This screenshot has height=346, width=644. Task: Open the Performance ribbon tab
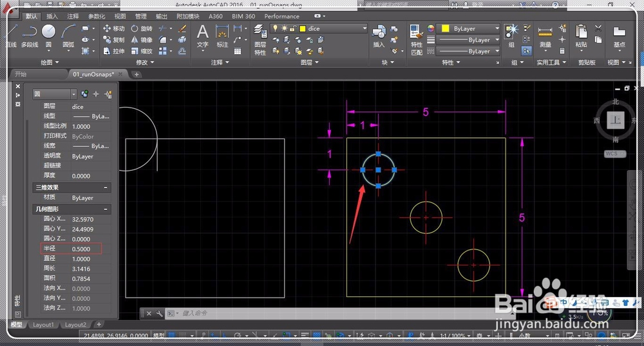click(282, 17)
